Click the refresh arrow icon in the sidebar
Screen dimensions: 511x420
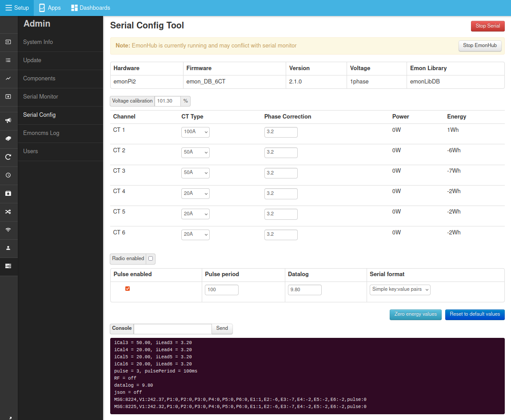(8, 157)
